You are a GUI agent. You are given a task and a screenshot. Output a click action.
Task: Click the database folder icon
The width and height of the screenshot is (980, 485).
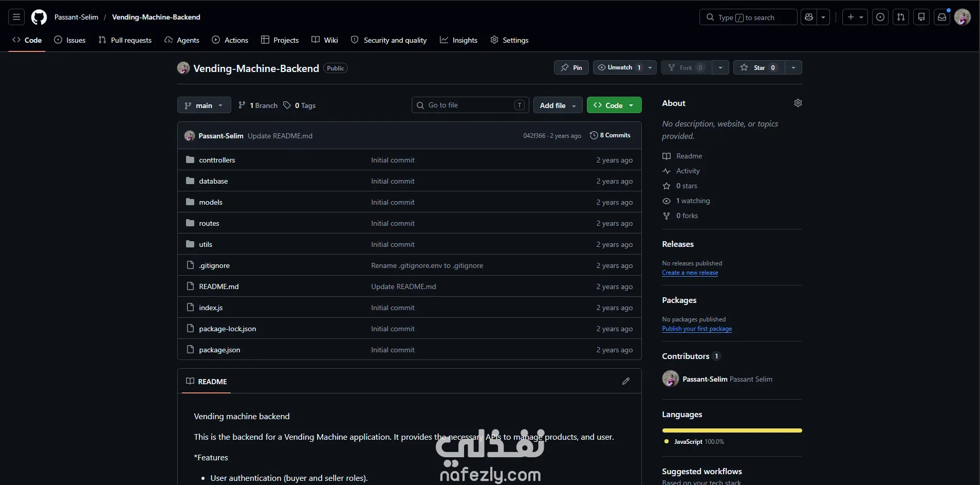(x=190, y=181)
